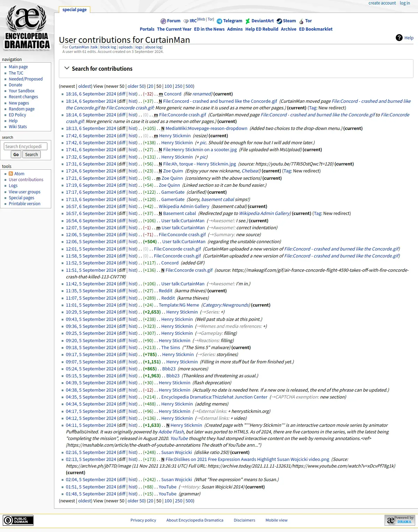
Task: Click log in link
Action: 405,3
